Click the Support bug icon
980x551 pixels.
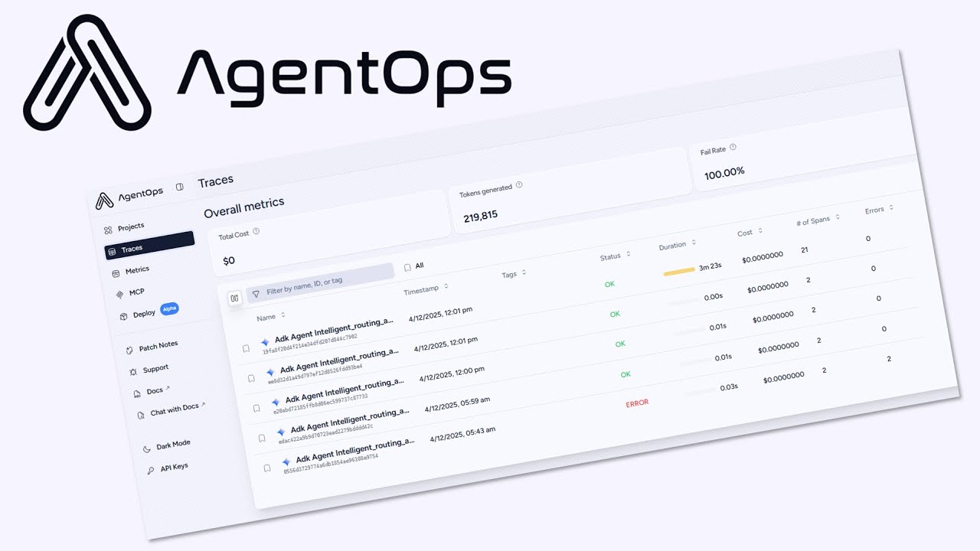[133, 371]
